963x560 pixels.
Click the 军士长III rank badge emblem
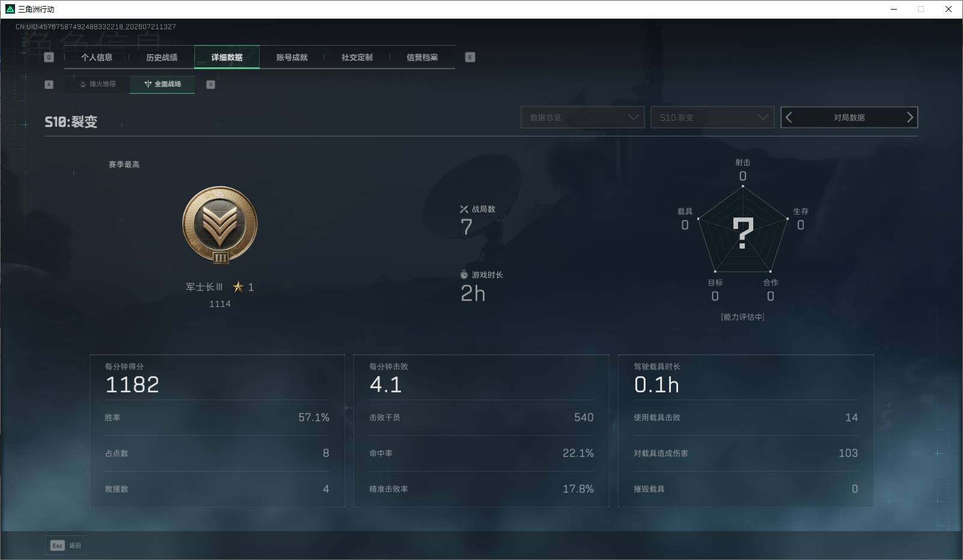click(x=220, y=225)
